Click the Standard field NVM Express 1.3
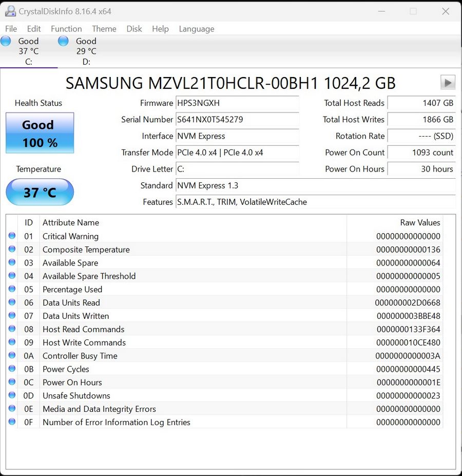 coord(316,185)
